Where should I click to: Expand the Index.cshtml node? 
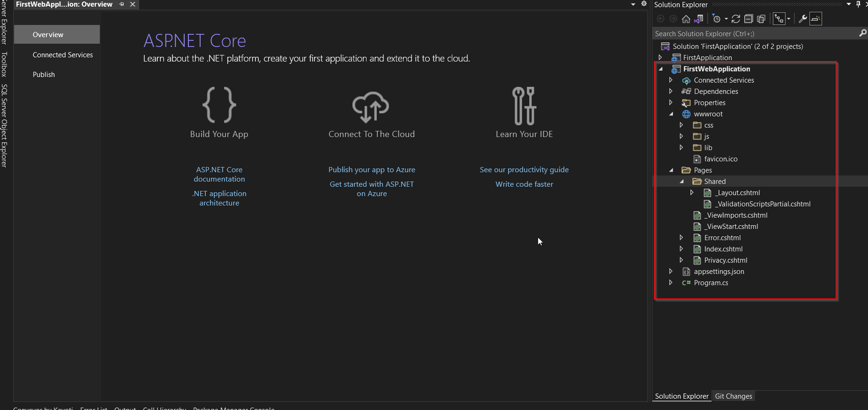pos(681,249)
